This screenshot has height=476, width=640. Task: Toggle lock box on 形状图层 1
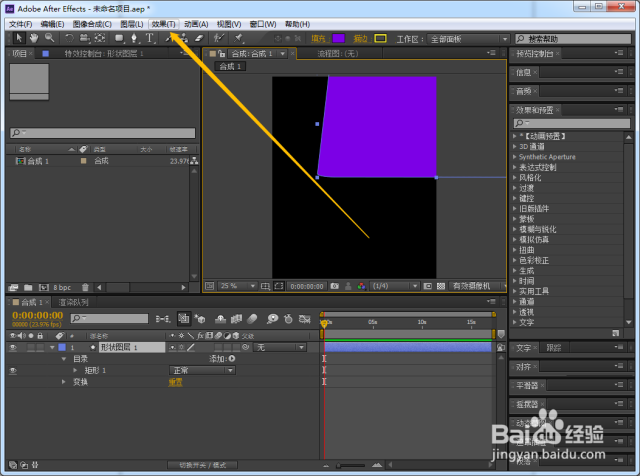[x=40, y=347]
